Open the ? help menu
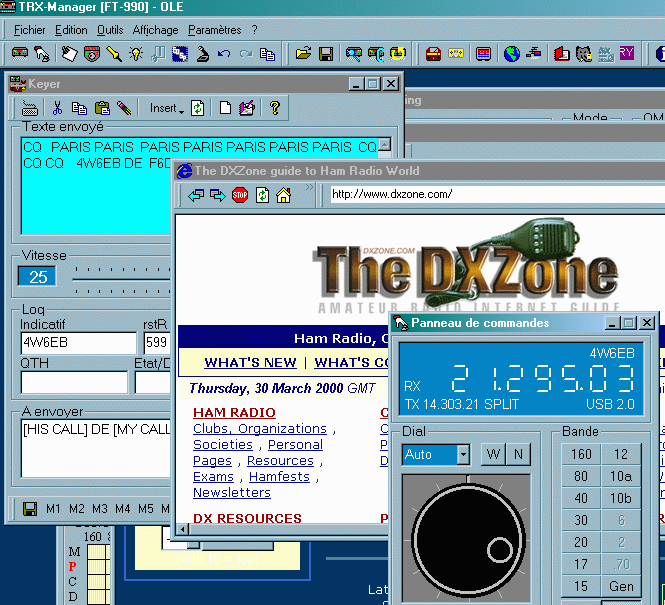Image resolution: width=665 pixels, height=605 pixels. [254, 30]
